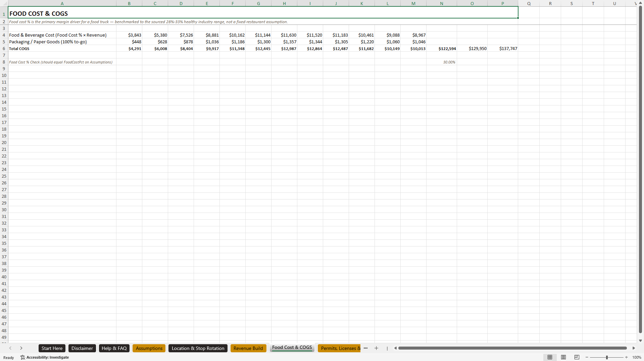Select the $11,630 food cost cell
This screenshot has height=361, width=644.
[x=284, y=35]
